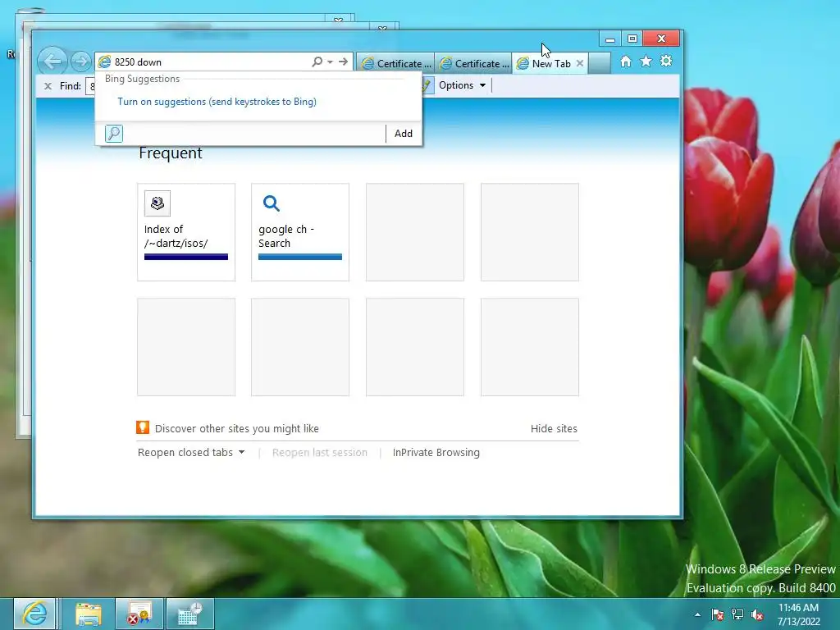The width and height of the screenshot is (840, 630).
Task: Click the taskbar clock showing 11:46 AM
Action: pos(799,614)
